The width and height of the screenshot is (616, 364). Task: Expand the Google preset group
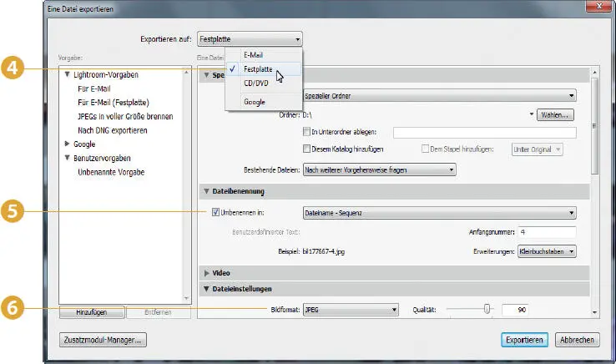point(67,144)
